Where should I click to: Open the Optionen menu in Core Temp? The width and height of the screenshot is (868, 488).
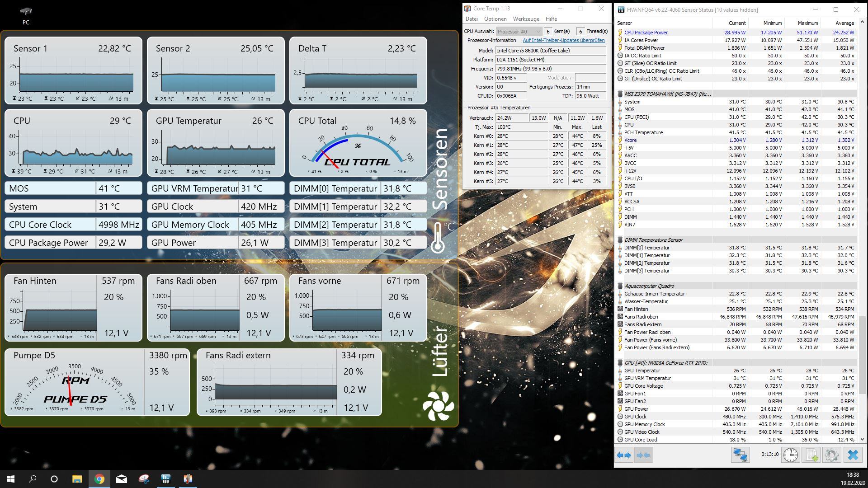[495, 19]
